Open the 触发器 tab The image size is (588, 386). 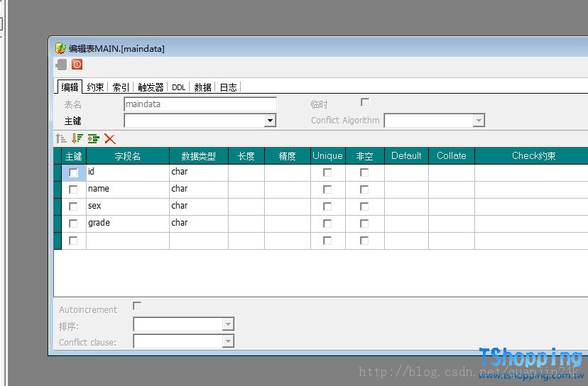151,87
